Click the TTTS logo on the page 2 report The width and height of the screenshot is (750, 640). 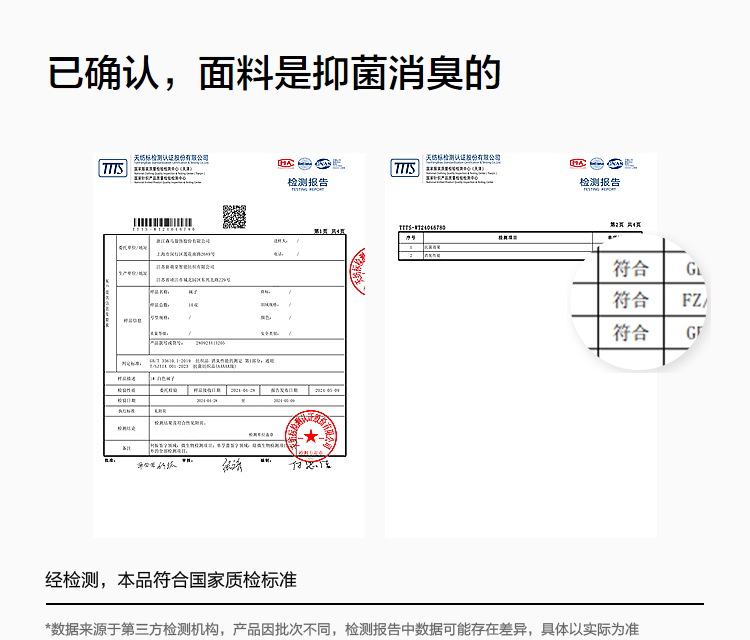click(405, 168)
